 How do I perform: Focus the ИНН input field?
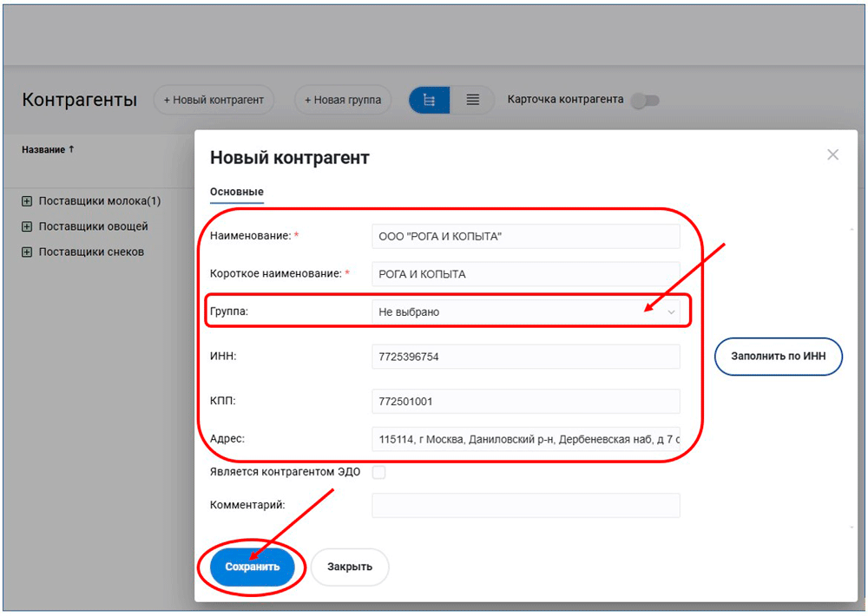tap(525, 357)
